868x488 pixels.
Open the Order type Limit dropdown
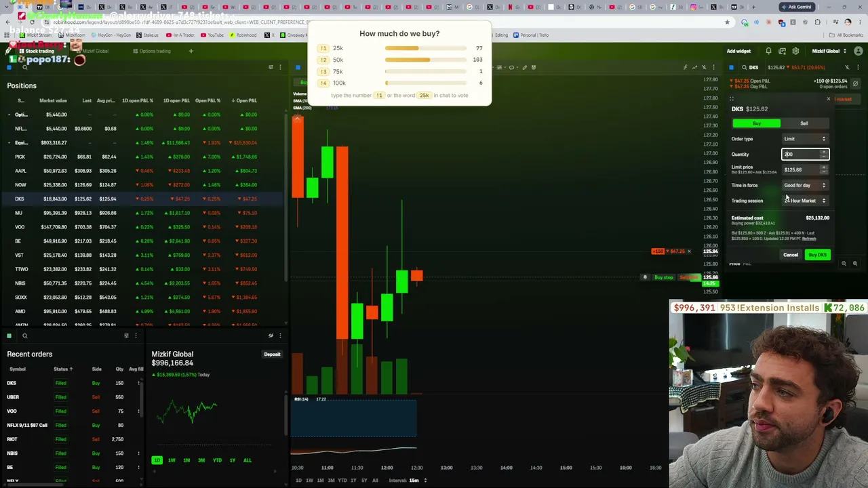coord(805,139)
